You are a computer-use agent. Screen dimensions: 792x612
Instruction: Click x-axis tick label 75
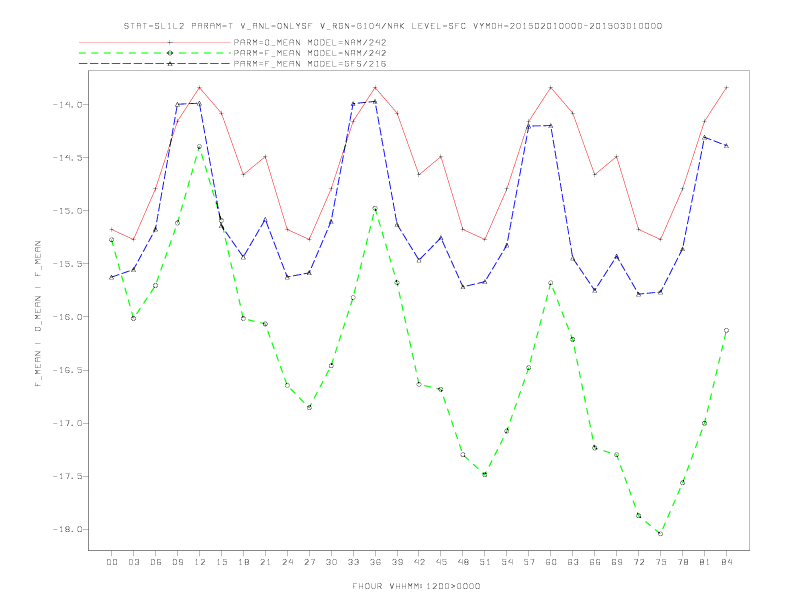(x=661, y=562)
